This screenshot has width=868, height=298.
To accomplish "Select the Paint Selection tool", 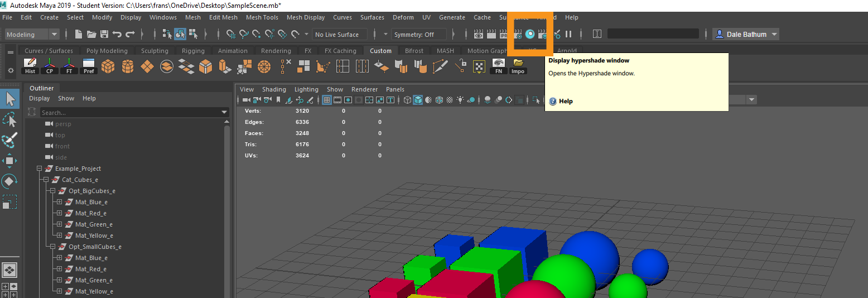I will (x=9, y=140).
